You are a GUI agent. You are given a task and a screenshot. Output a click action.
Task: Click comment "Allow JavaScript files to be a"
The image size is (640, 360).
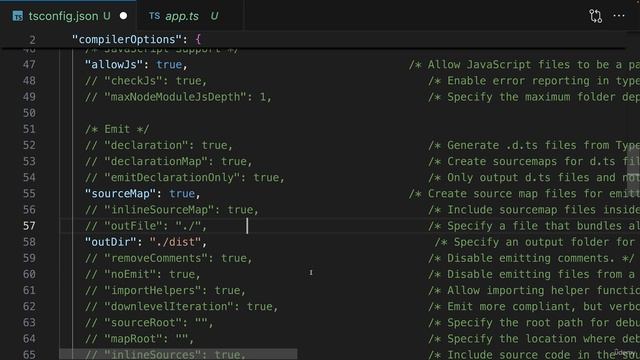coord(525,64)
